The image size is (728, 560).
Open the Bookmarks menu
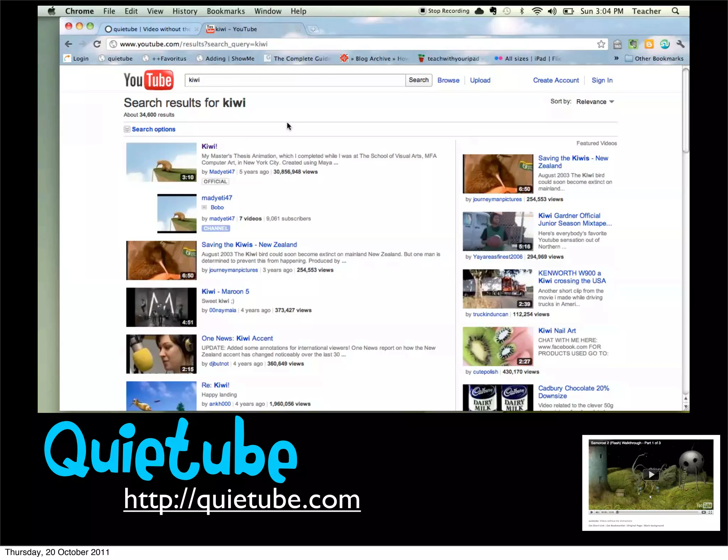point(226,11)
